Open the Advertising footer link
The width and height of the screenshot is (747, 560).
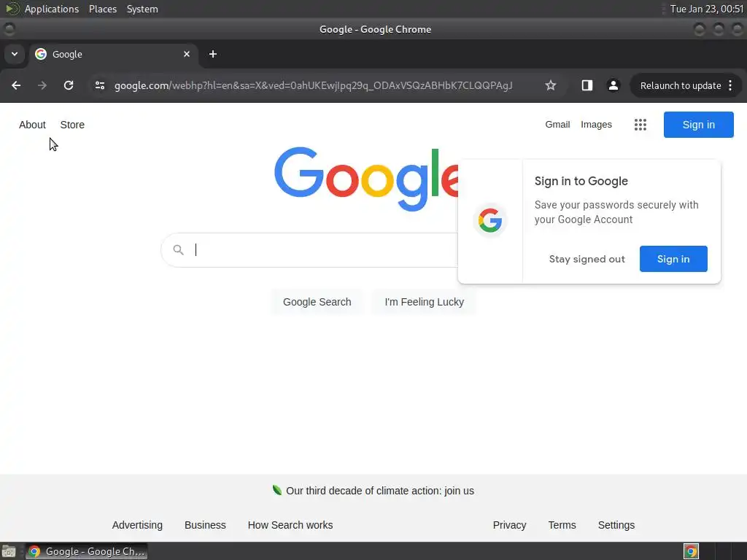[137, 525]
